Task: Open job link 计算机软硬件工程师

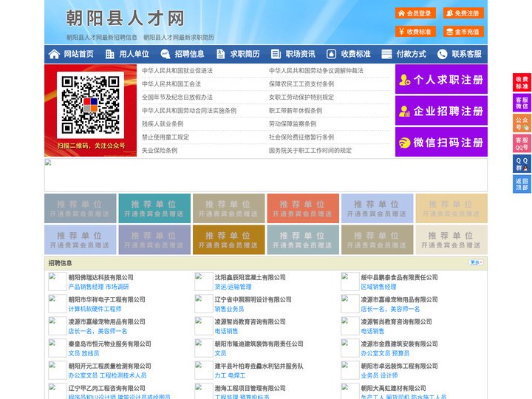Action: [x=95, y=309]
